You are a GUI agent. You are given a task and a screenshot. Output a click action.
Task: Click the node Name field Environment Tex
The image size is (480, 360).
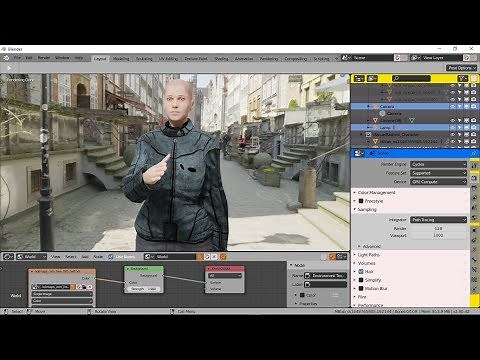pos(326,276)
